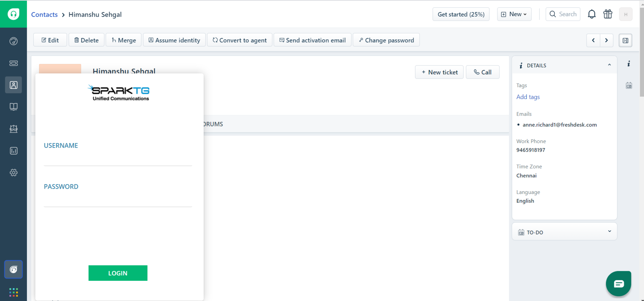Viewport: 644px width, 301px height.
Task: Toggle the side panel layout icon
Action: (x=626, y=40)
